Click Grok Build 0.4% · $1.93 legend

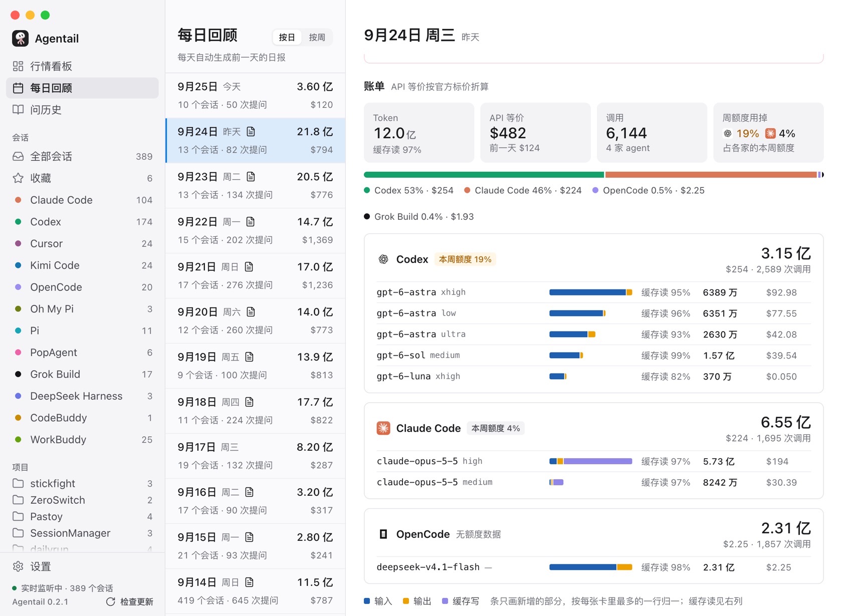[x=419, y=217]
